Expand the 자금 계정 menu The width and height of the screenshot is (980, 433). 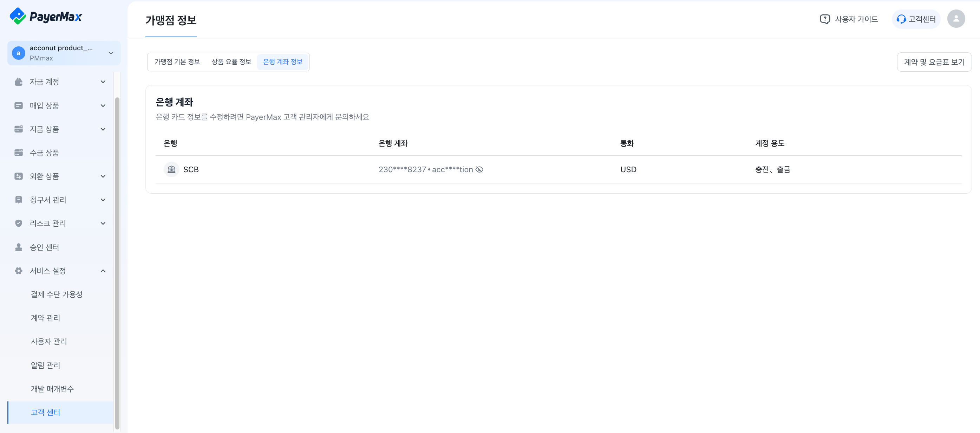tap(103, 82)
